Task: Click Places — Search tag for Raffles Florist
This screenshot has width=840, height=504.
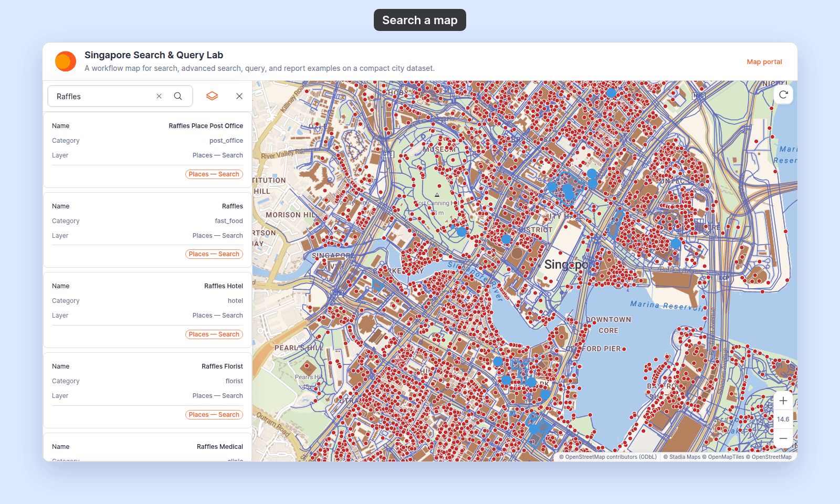Action: click(x=214, y=415)
